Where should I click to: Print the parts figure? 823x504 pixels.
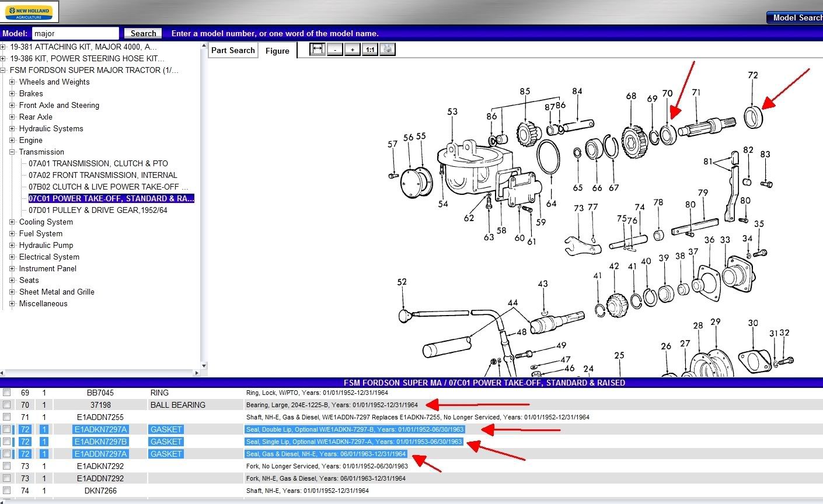pyautogui.click(x=387, y=50)
